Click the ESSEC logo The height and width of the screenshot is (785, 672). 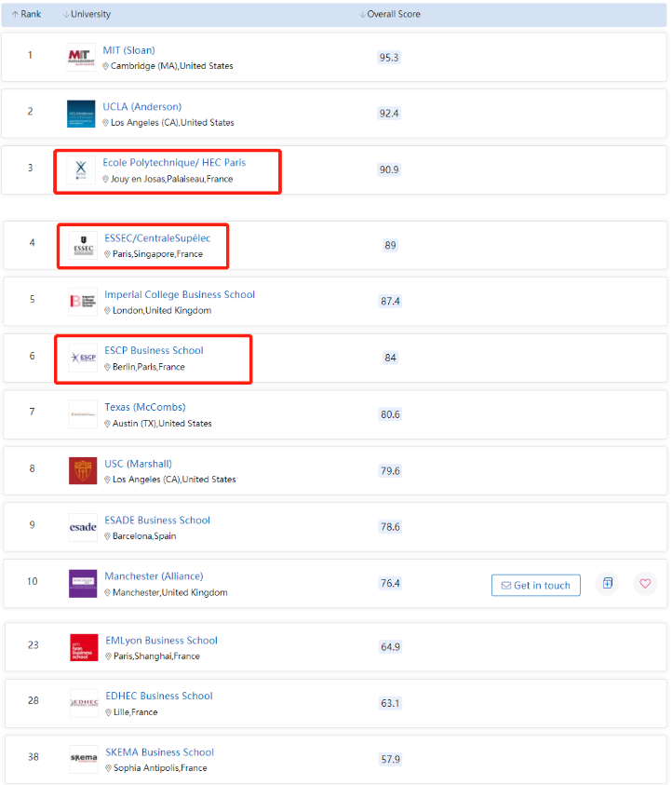pyautogui.click(x=83, y=245)
